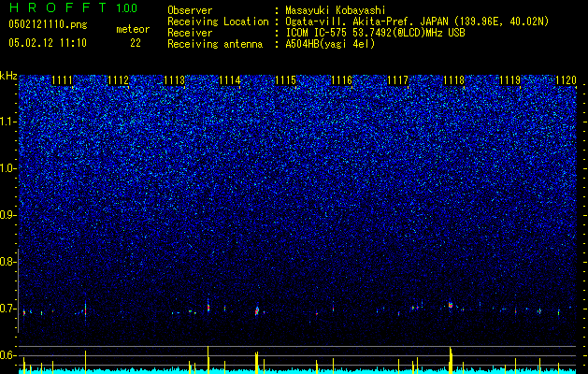Click the 1117 time marker
Viewport: 588px width, 374px height.
397,80
